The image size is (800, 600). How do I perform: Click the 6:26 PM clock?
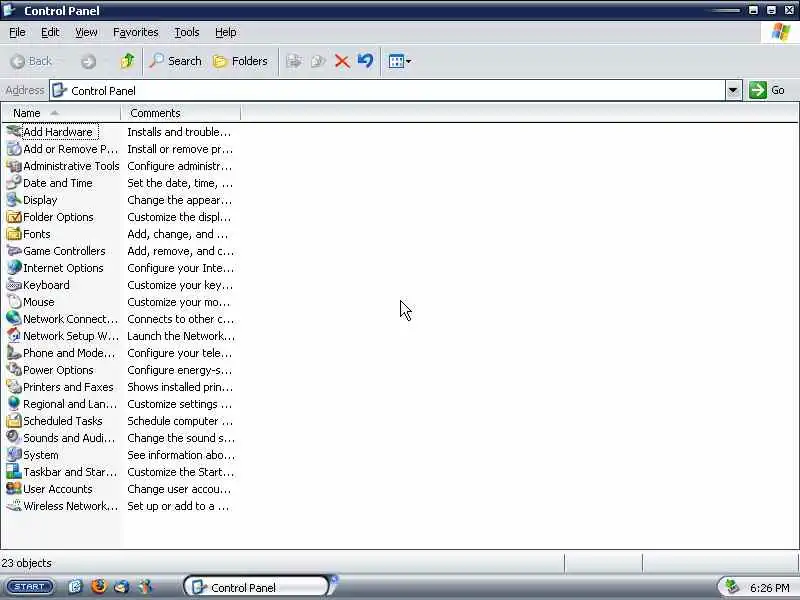click(769, 588)
